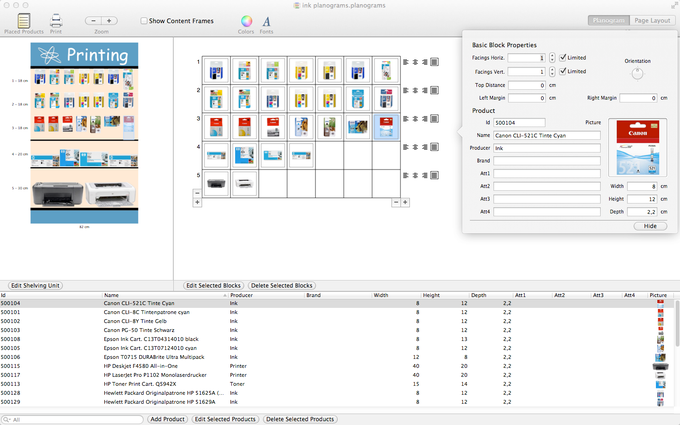
Task: Select the Planogram tab
Action: pos(609,20)
